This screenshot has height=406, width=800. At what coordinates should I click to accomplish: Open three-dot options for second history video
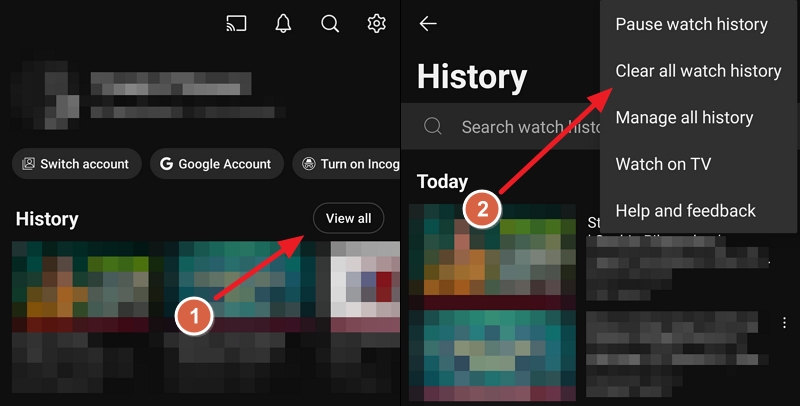785,322
